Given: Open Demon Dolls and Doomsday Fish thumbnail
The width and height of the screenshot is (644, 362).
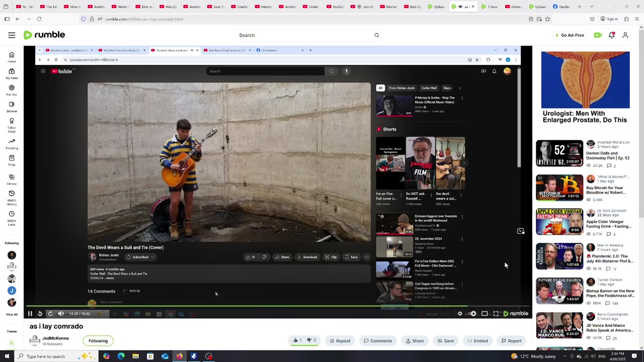Looking at the screenshot, I should point(559,153).
